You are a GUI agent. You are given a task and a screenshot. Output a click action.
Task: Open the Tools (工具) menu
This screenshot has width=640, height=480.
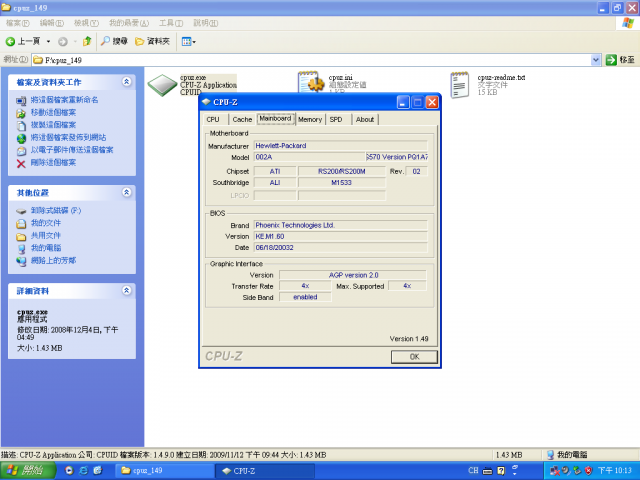(x=171, y=23)
